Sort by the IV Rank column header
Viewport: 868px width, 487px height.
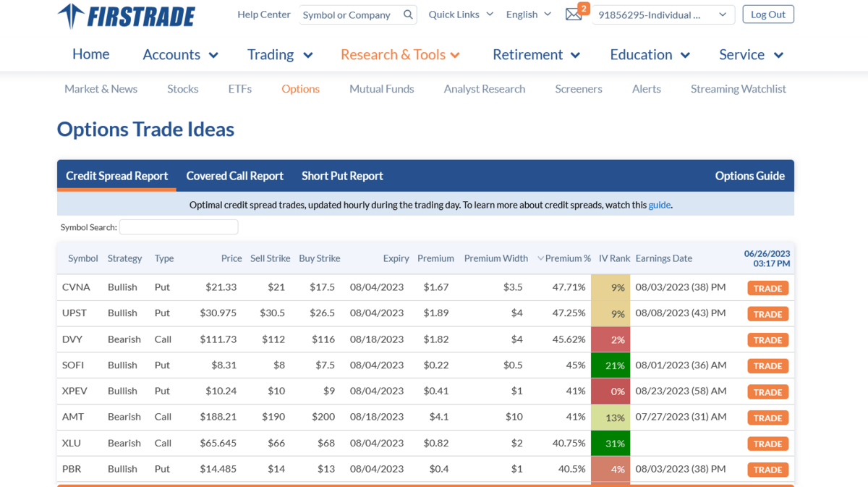tap(614, 258)
